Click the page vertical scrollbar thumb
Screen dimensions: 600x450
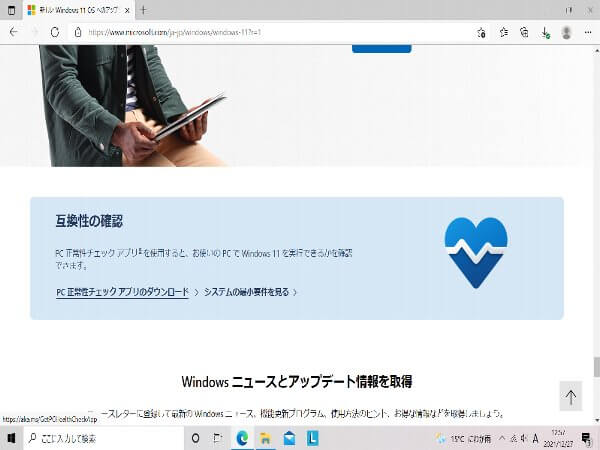tap(596, 367)
